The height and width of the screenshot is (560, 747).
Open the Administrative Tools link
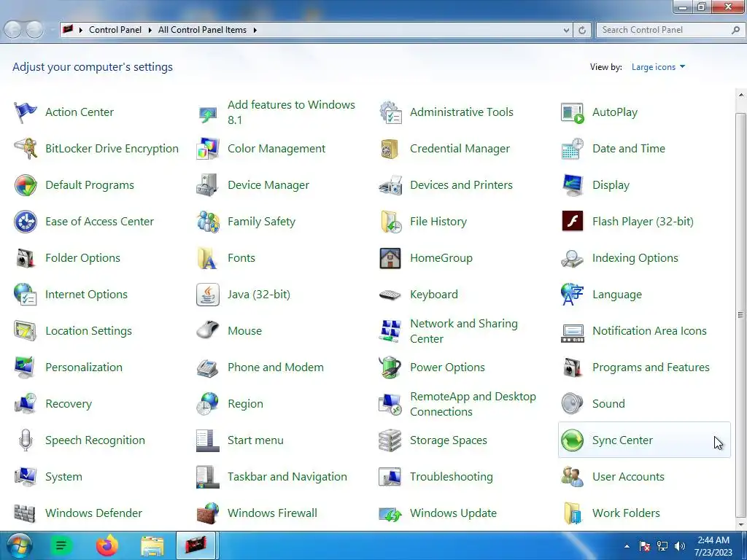462,112
